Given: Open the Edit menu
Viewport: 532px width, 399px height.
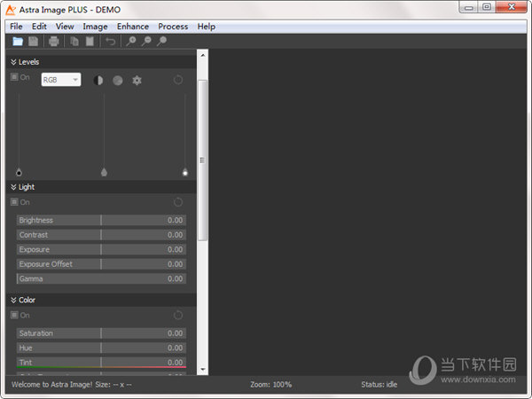Looking at the screenshot, I should [x=39, y=27].
